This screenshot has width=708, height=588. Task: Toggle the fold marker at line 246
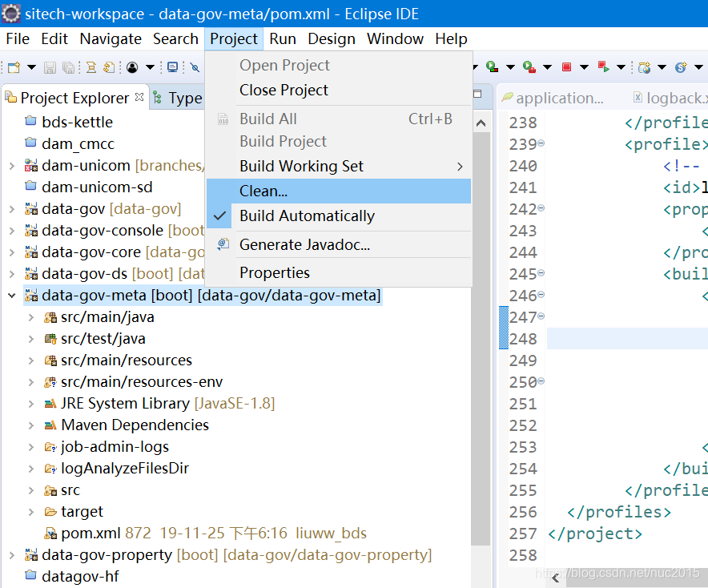tap(541, 295)
